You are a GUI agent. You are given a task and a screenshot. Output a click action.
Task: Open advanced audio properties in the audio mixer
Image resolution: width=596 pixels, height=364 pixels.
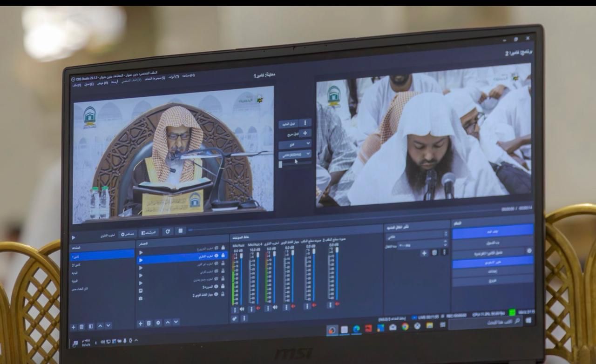(x=235, y=318)
